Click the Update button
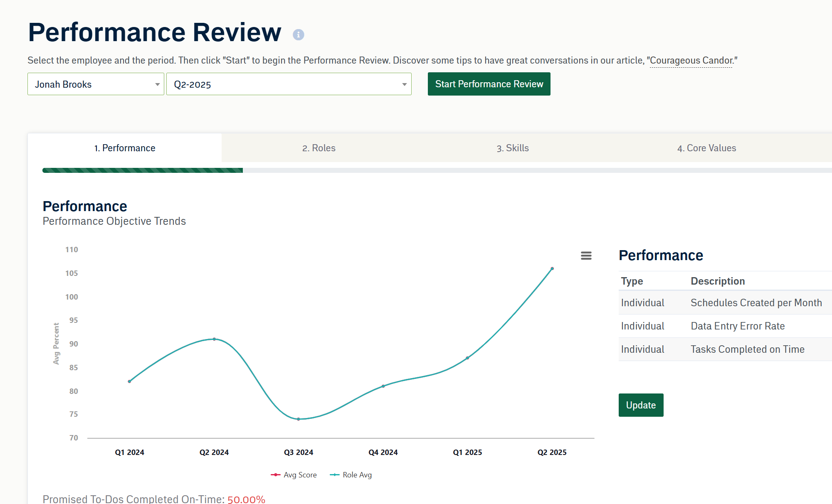The height and width of the screenshot is (504, 832). tap(641, 405)
